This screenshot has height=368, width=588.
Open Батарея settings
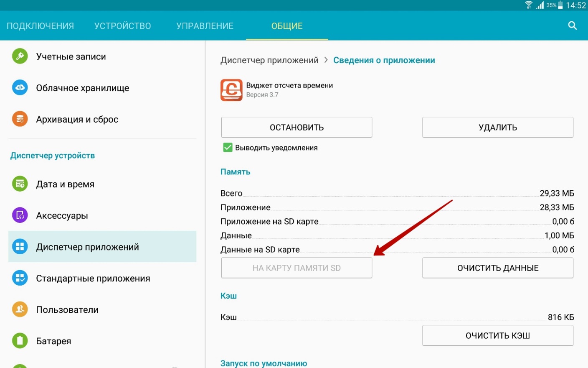[x=102, y=341]
